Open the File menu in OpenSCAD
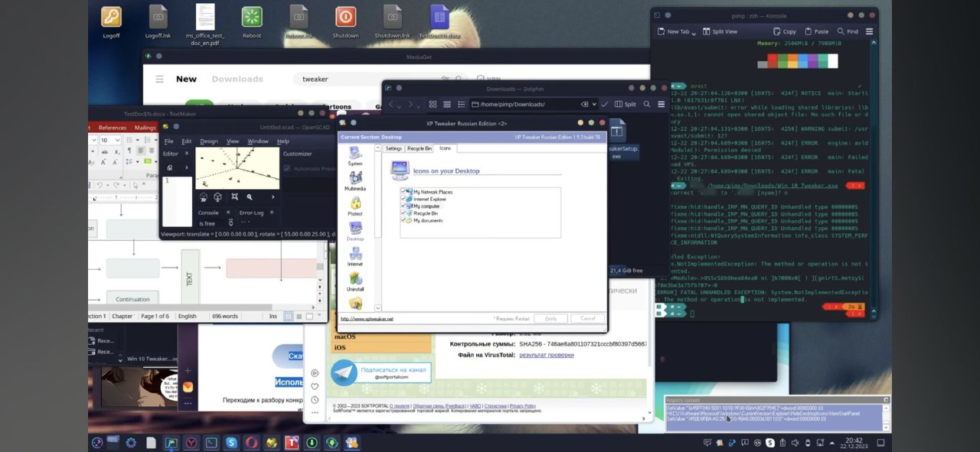Viewport: 980px width, 452px height. point(169,141)
